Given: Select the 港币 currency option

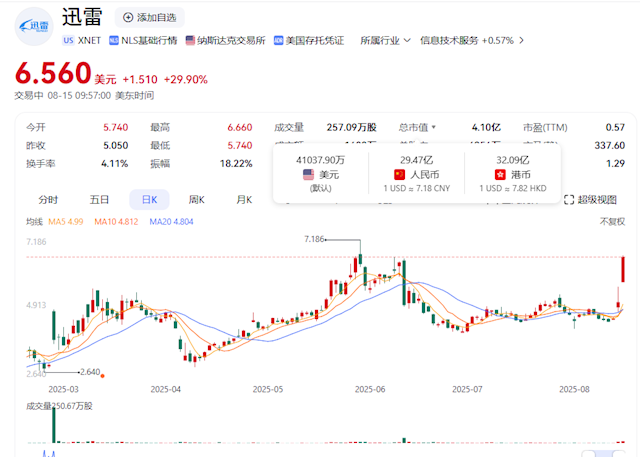Looking at the screenshot, I should (x=508, y=174).
